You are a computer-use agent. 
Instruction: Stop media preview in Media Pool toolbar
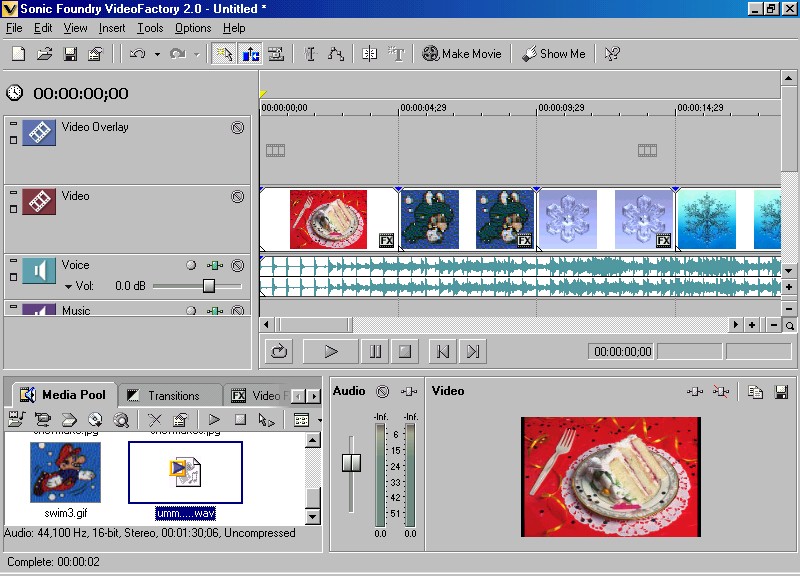click(x=240, y=420)
